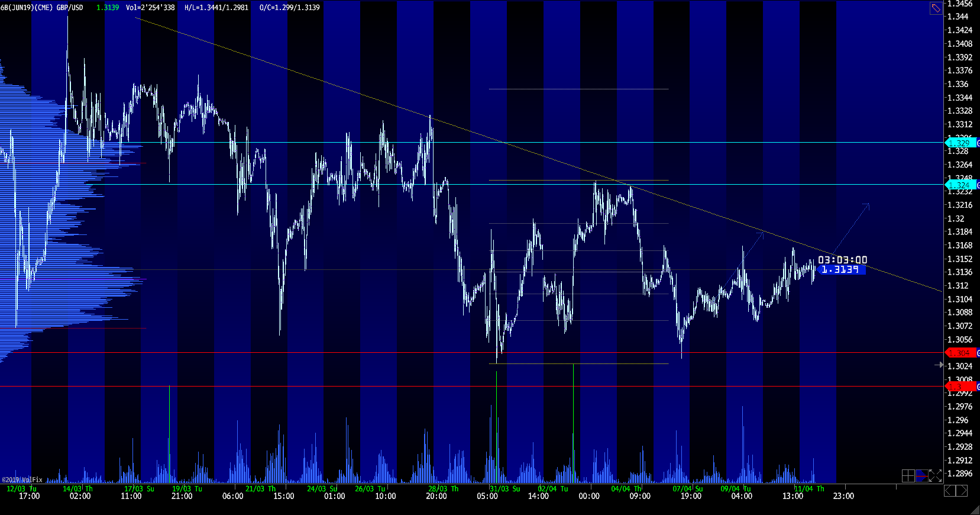Click the 11/04 Th date on time axis

click(x=808, y=489)
